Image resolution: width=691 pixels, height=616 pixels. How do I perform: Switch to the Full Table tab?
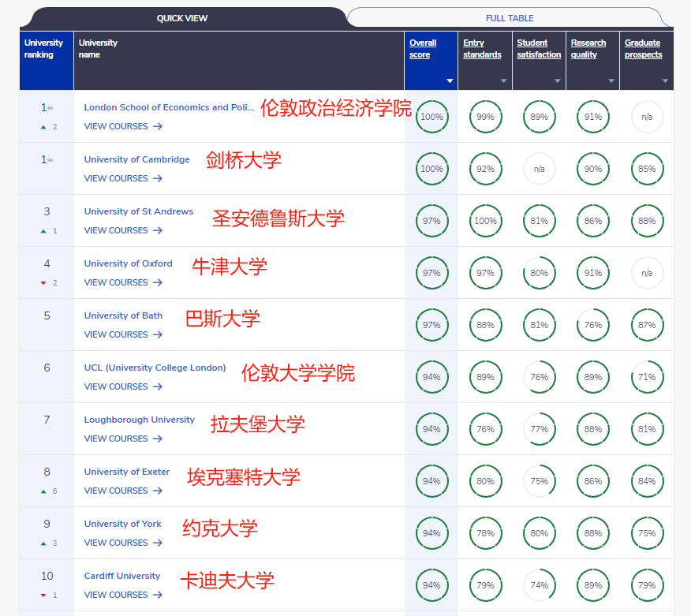click(x=510, y=18)
